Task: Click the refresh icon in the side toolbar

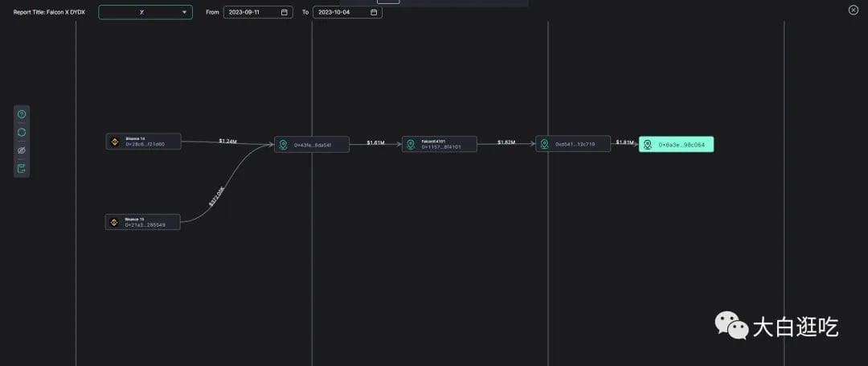Action: pos(22,133)
